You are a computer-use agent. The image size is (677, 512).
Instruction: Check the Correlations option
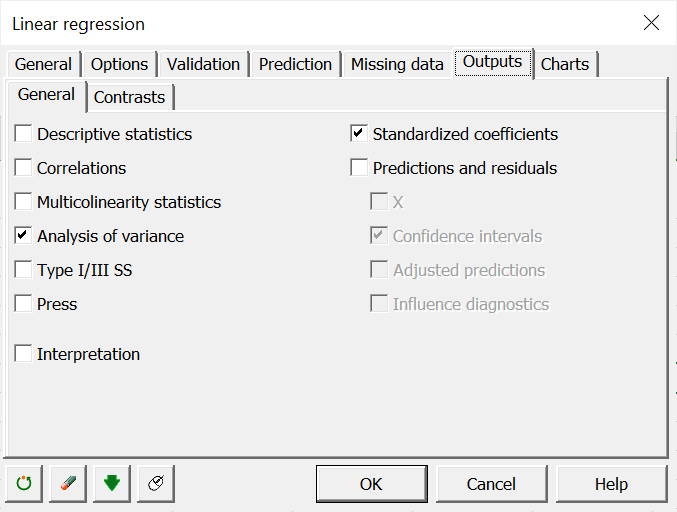tap(23, 168)
